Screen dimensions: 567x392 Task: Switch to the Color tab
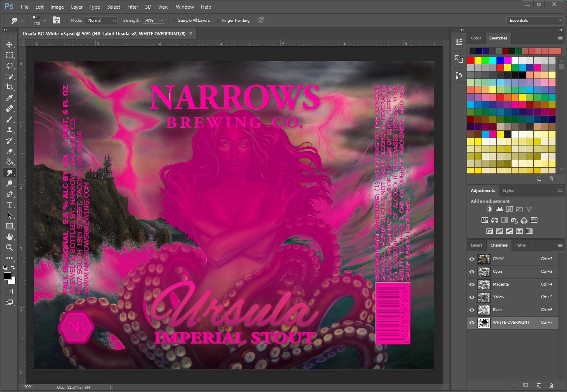point(476,38)
